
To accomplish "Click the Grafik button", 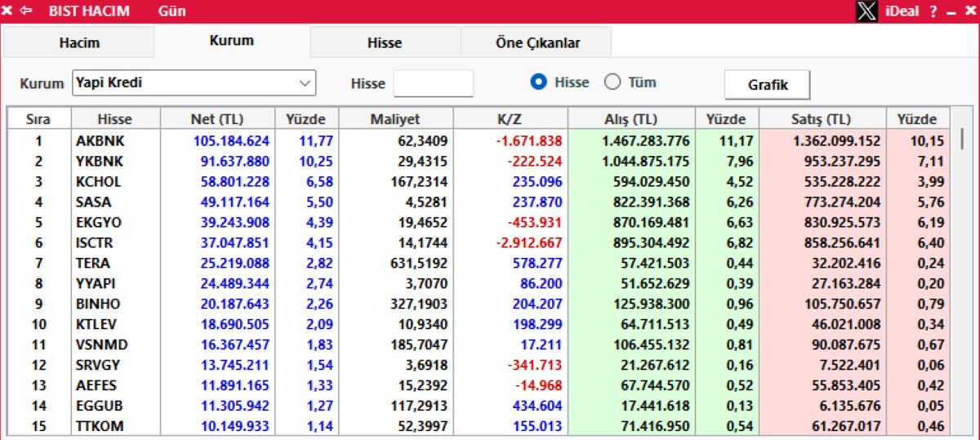I will coord(768,84).
